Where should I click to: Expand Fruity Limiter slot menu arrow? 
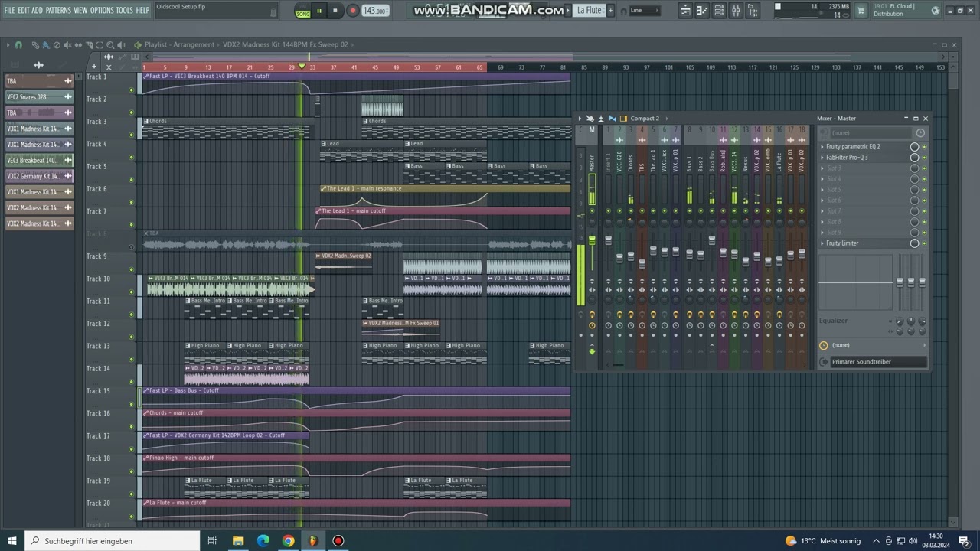tap(822, 243)
